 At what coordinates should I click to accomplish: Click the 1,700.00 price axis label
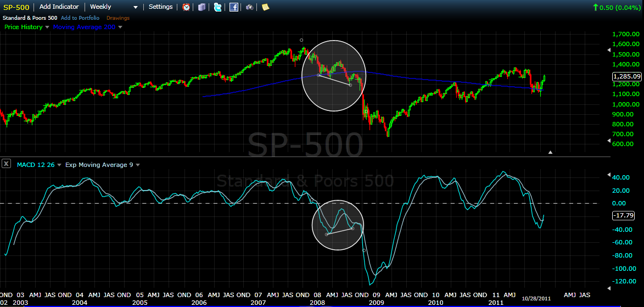626,34
